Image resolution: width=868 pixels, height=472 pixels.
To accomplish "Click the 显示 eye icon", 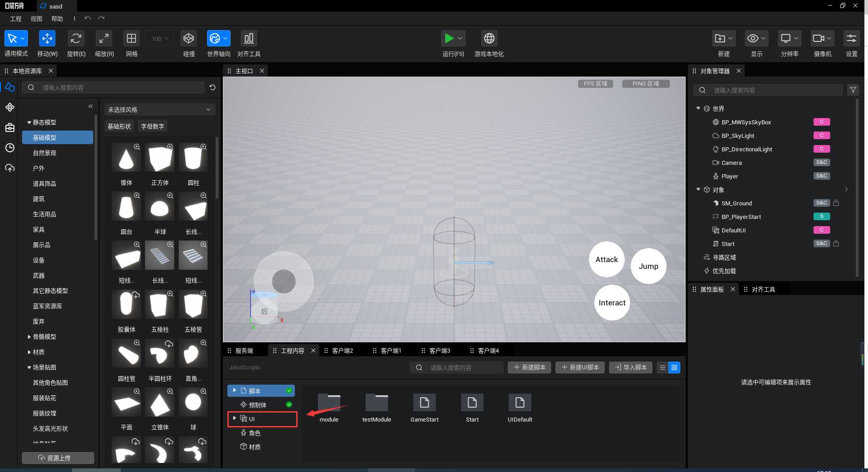I will click(x=753, y=39).
